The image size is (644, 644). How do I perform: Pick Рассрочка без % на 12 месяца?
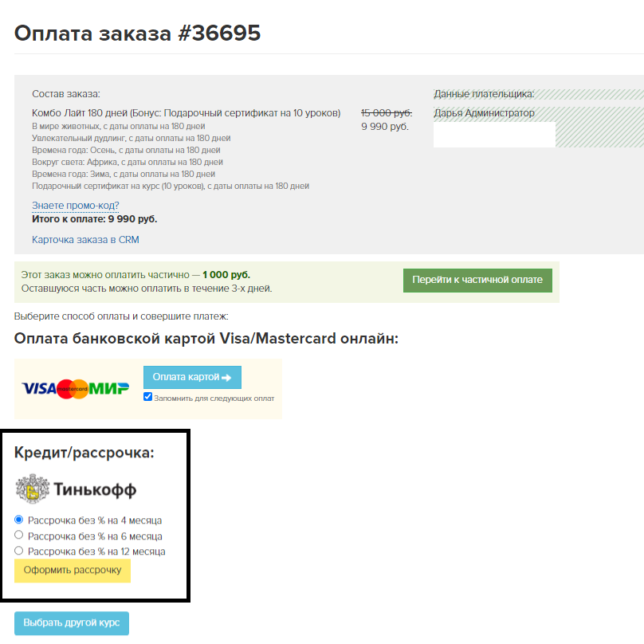(x=18, y=551)
